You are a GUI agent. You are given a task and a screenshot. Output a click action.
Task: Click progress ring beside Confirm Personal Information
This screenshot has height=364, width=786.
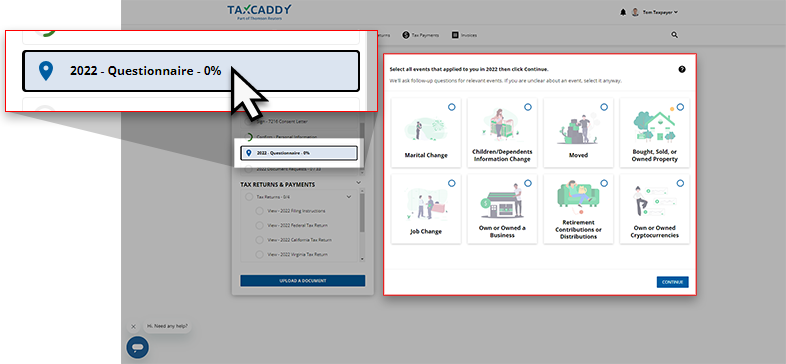[x=248, y=137]
